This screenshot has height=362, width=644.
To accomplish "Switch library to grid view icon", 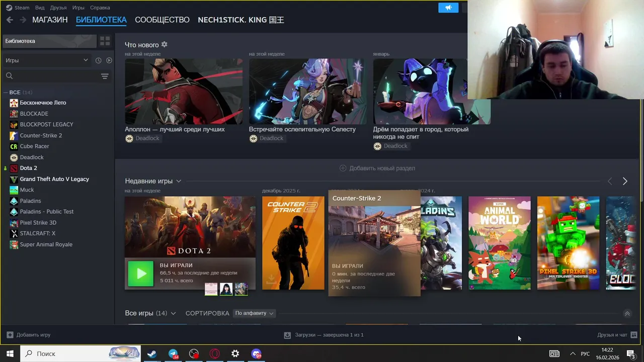I will pyautogui.click(x=105, y=41).
